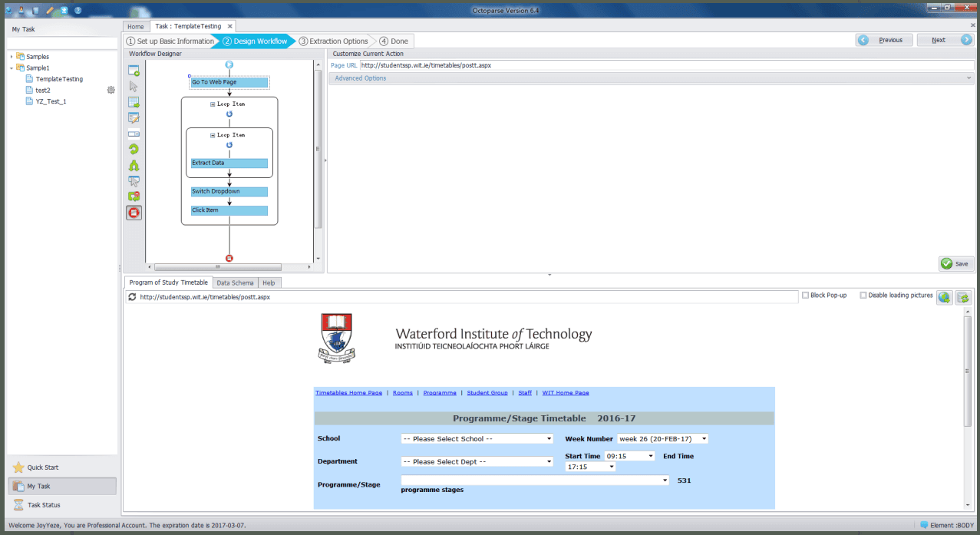Open the question-mark help icon in title bar

(78, 10)
